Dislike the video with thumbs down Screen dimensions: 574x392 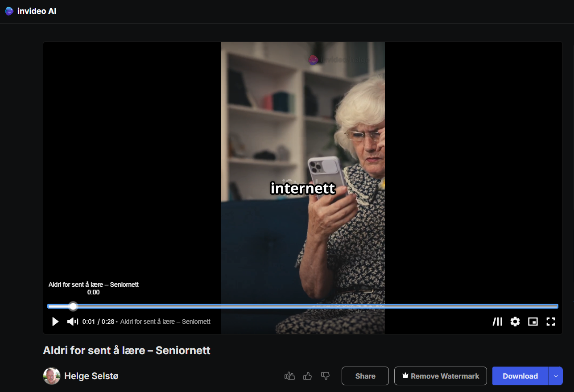pos(326,376)
